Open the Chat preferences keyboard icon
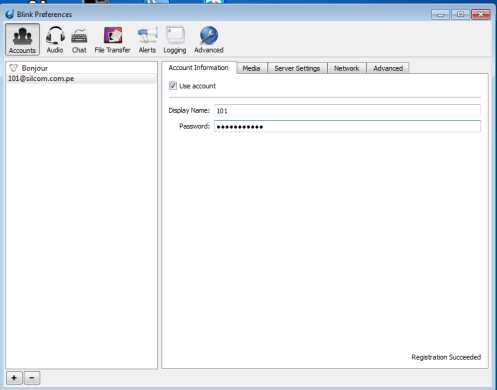 (79, 36)
